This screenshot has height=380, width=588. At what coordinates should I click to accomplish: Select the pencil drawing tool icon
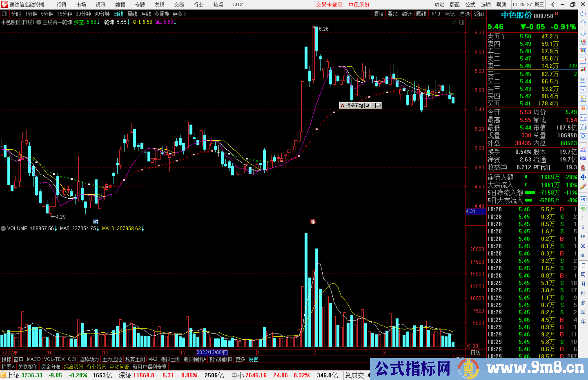tap(583, 187)
